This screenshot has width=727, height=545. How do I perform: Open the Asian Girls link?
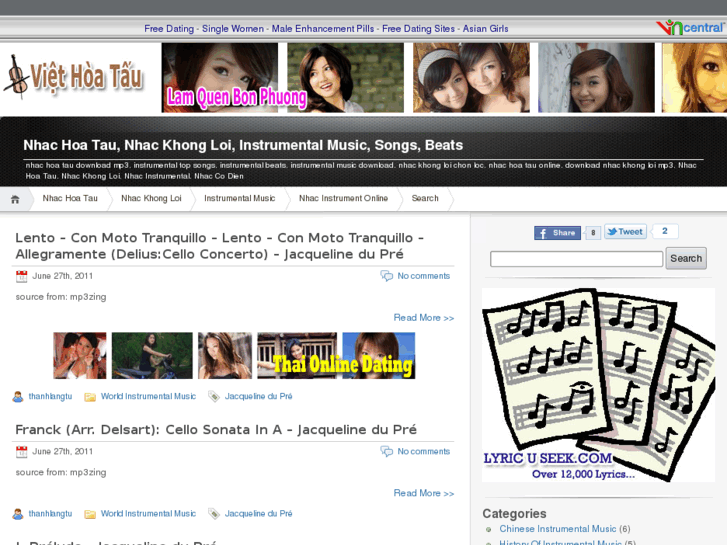click(x=485, y=29)
